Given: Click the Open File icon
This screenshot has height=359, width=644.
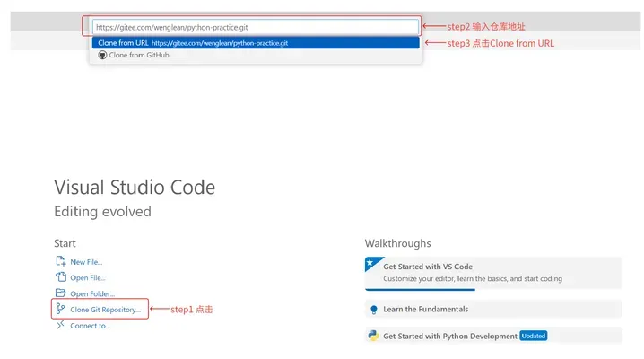Looking at the screenshot, I should pos(61,276).
